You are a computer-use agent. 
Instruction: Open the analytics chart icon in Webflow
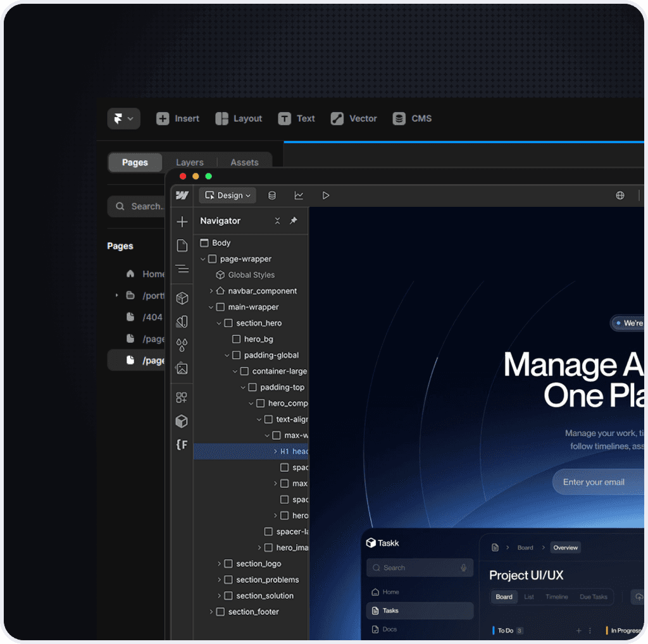click(299, 195)
